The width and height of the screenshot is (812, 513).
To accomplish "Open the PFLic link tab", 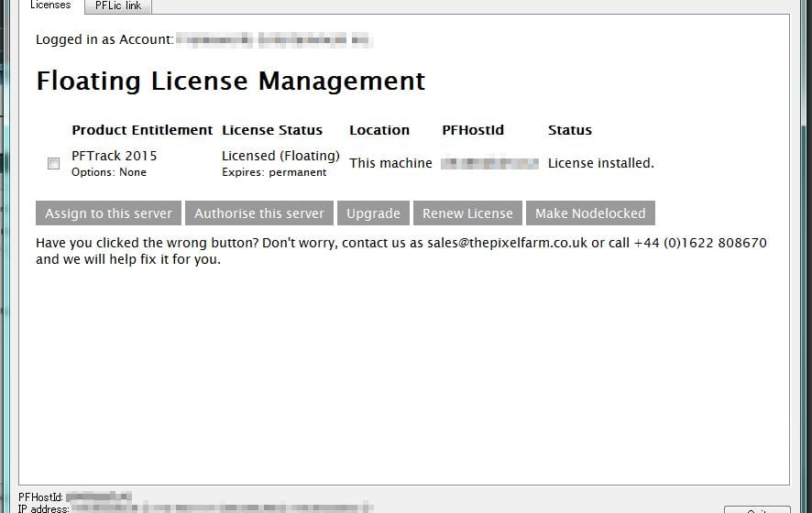I will tap(118, 6).
